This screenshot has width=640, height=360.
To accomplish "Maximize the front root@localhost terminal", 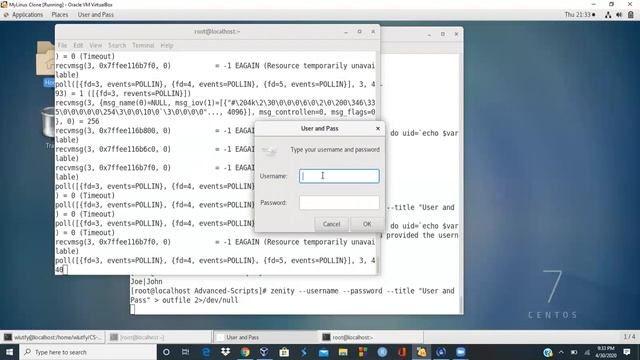I will [x=360, y=32].
